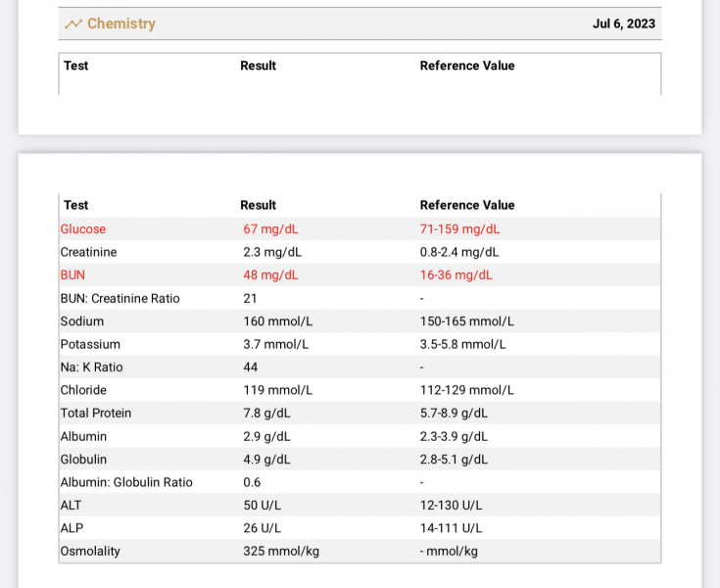Click the Jul 6, 2023 date
The image size is (720, 588).
(x=623, y=24)
